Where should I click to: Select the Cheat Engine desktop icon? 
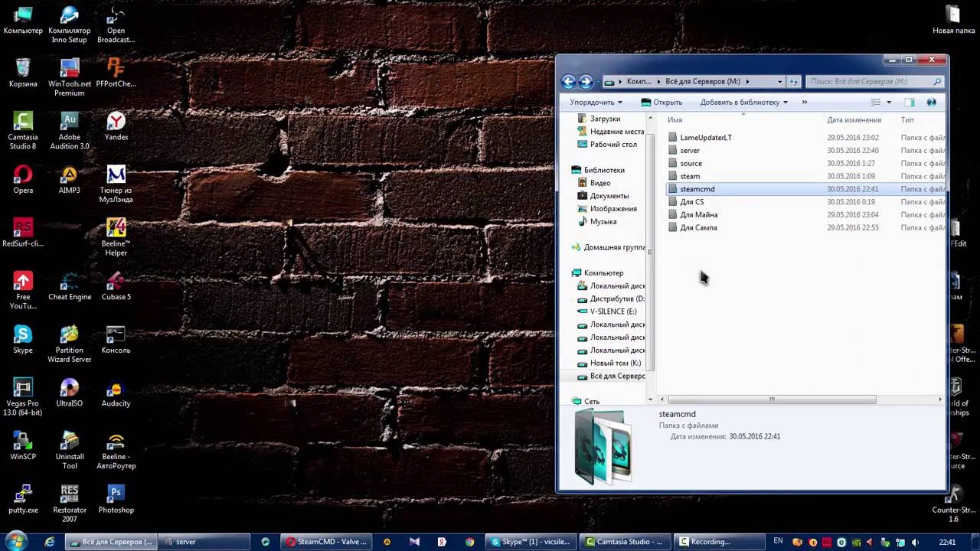point(70,285)
